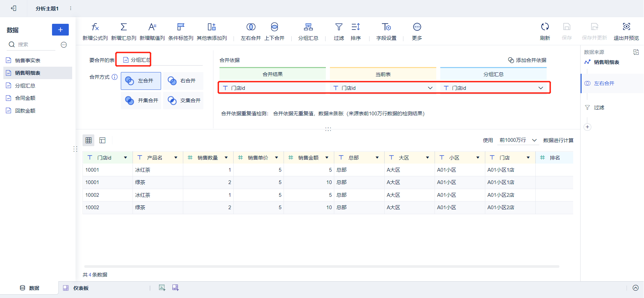644x298 pixels.
Task: Select 并集合并 merge mode
Action: click(x=141, y=100)
